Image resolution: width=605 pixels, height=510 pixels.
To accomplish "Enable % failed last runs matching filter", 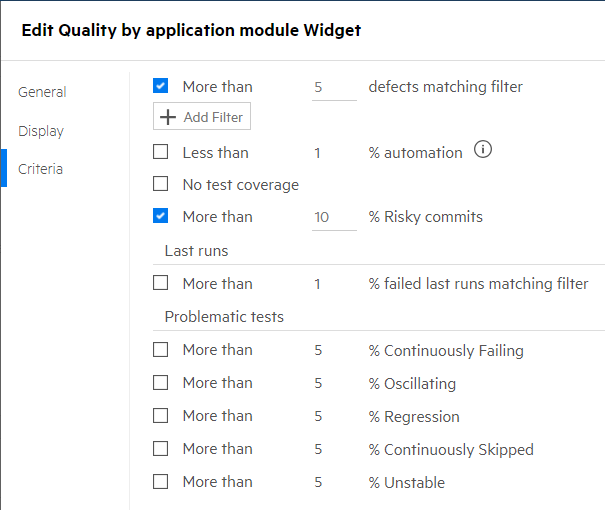I will click(161, 284).
